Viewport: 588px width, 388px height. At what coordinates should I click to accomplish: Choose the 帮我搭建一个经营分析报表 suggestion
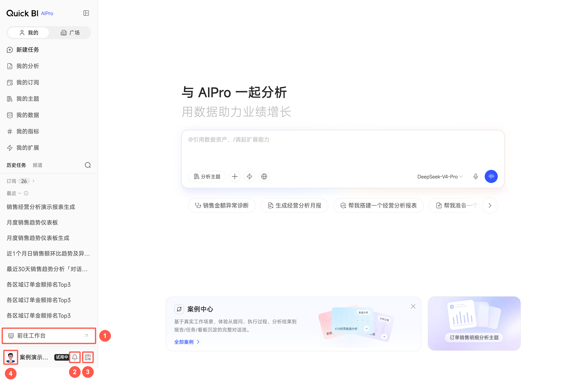379,205
